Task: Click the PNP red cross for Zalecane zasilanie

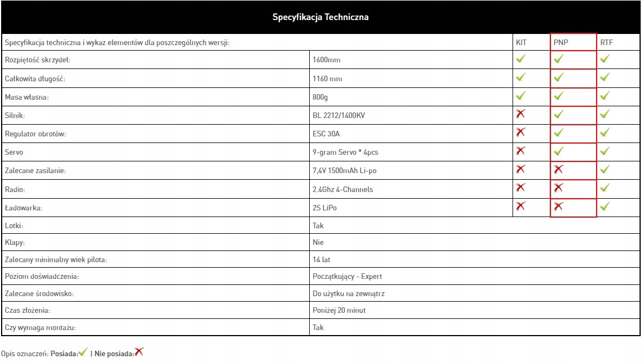Action: (558, 169)
